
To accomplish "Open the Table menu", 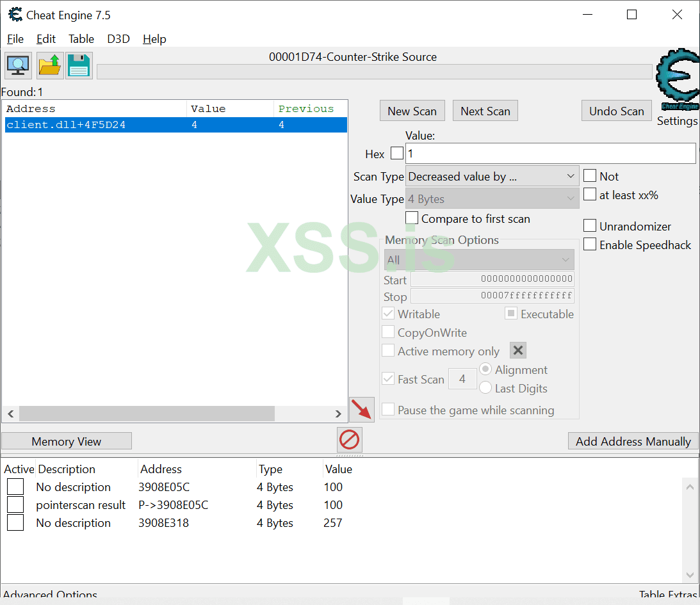I will click(81, 39).
